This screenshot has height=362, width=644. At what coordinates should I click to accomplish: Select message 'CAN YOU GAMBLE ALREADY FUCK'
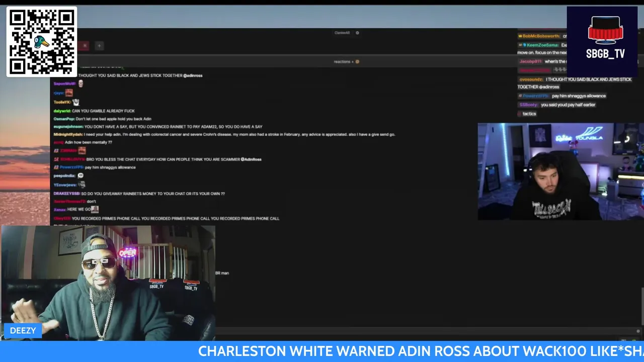pyautogui.click(x=103, y=111)
